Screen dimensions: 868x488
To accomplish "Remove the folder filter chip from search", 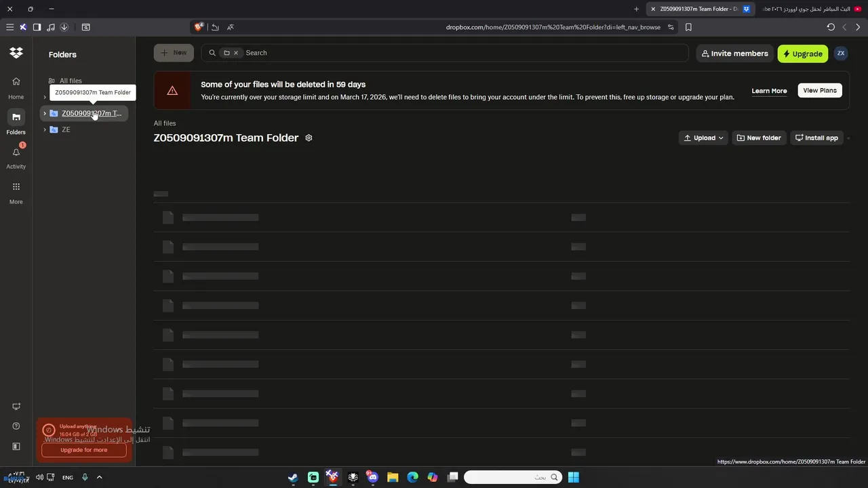I will 236,53.
